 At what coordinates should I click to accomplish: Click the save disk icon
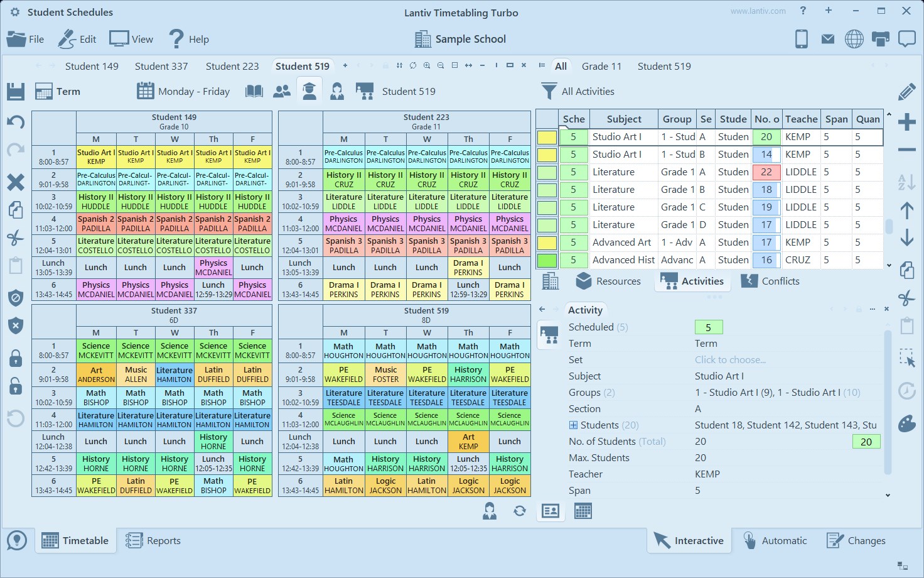[16, 91]
